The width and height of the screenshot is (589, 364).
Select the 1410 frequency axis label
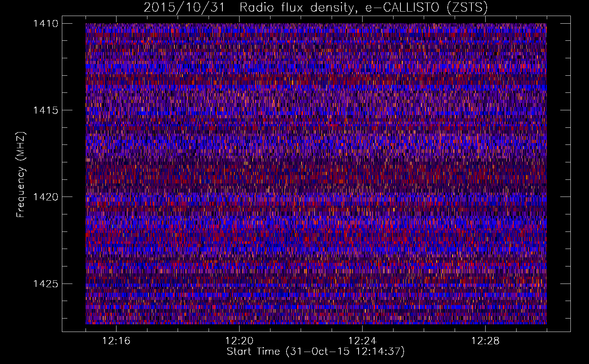tap(46, 24)
